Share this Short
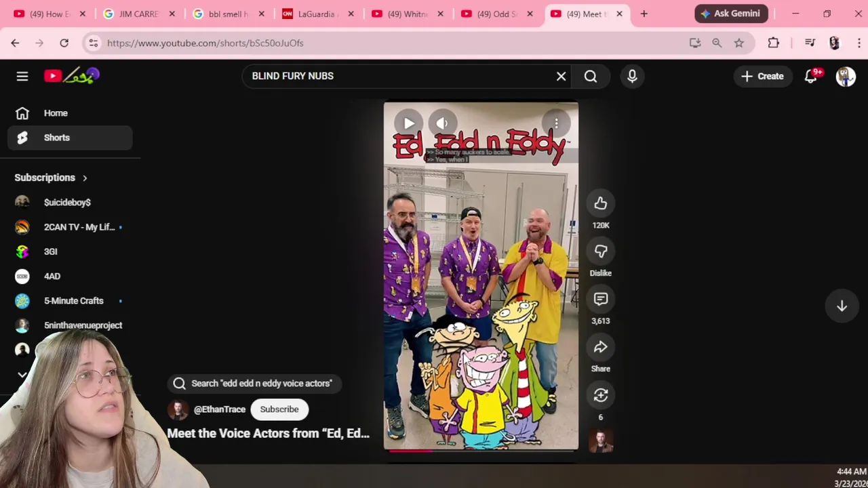Image resolution: width=868 pixels, height=488 pixels. click(601, 347)
